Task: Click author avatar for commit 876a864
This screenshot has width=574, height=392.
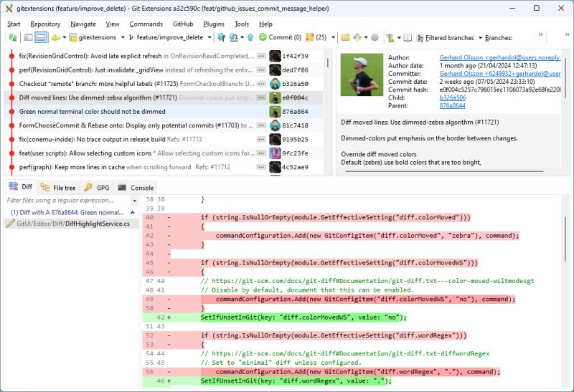Action: [275, 112]
